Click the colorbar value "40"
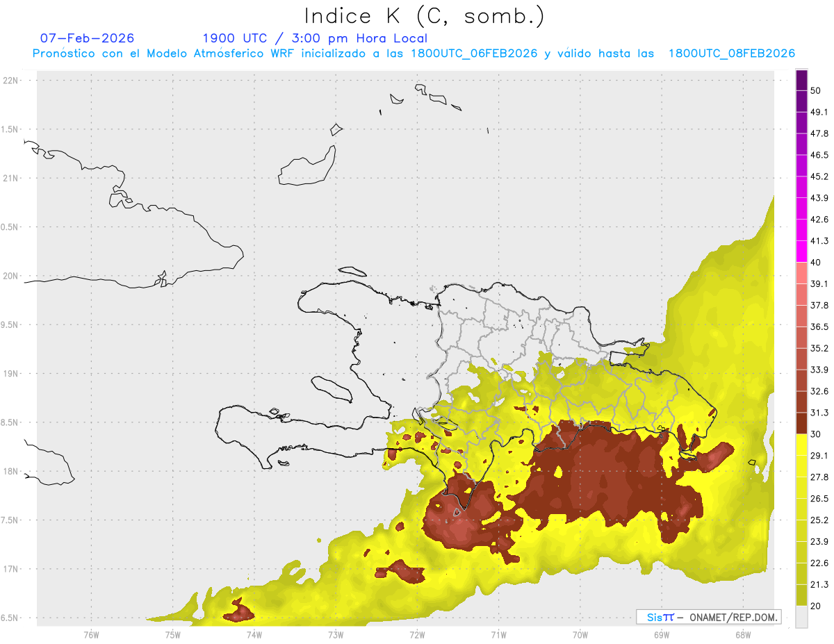The image size is (834, 644). click(816, 263)
